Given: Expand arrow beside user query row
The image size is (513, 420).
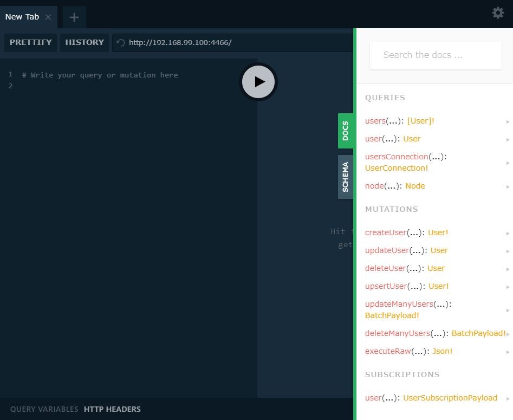Looking at the screenshot, I should 508,140.
